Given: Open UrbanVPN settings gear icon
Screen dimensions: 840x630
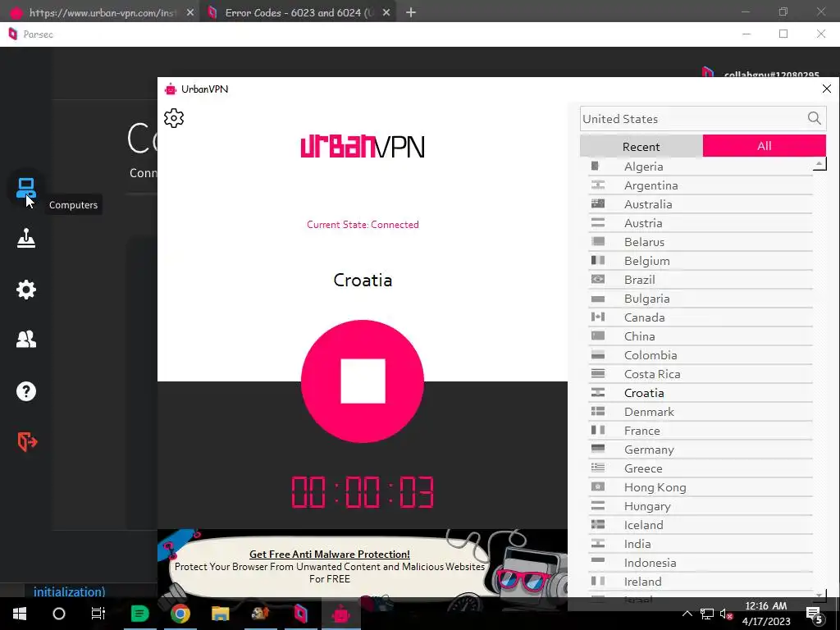Looking at the screenshot, I should click(174, 118).
